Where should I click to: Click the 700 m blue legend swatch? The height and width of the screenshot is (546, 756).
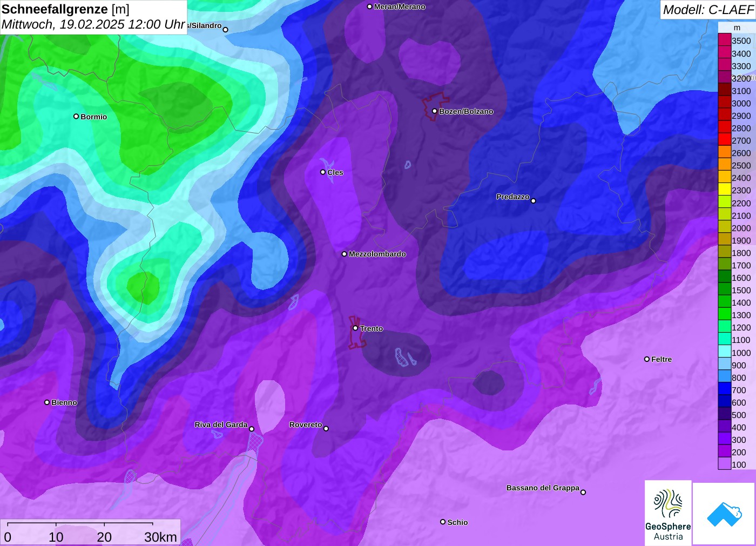pos(725,389)
